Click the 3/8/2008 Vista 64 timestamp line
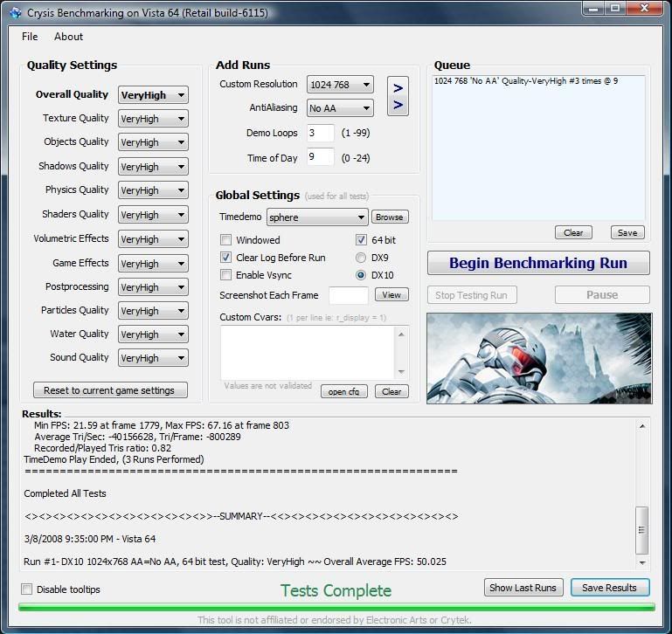The image size is (672, 634). tap(90, 539)
